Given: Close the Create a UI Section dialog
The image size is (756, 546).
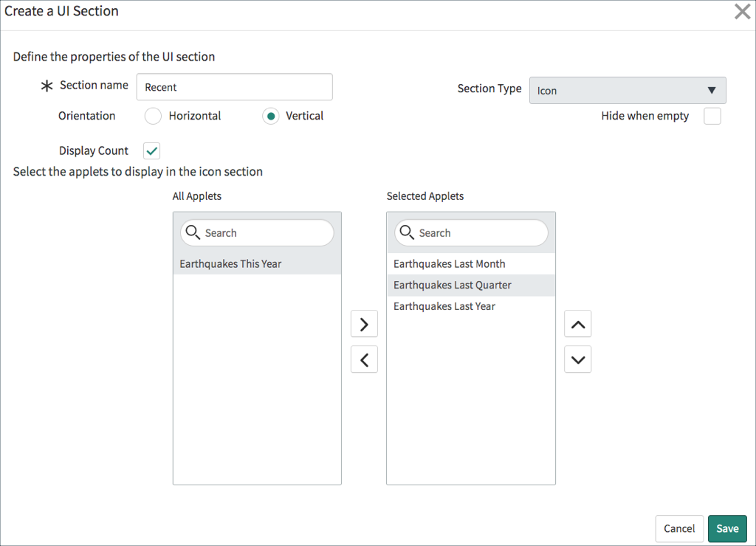Looking at the screenshot, I should click(x=741, y=11).
